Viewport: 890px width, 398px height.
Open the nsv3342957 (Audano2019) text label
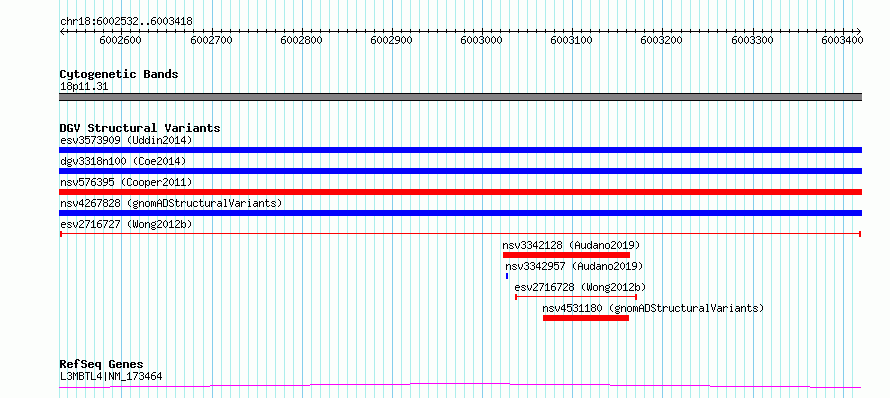[574, 266]
